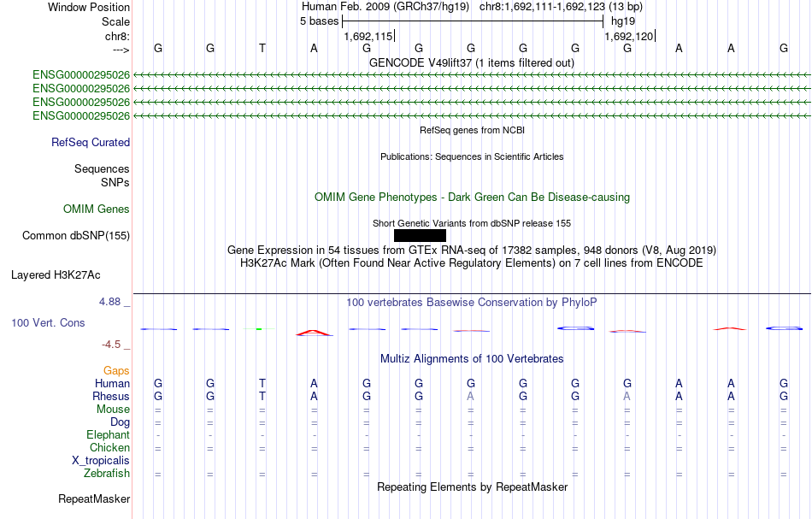The height and width of the screenshot is (519, 812).
Task: Click the 1,692,115 position marker
Action: (368, 36)
